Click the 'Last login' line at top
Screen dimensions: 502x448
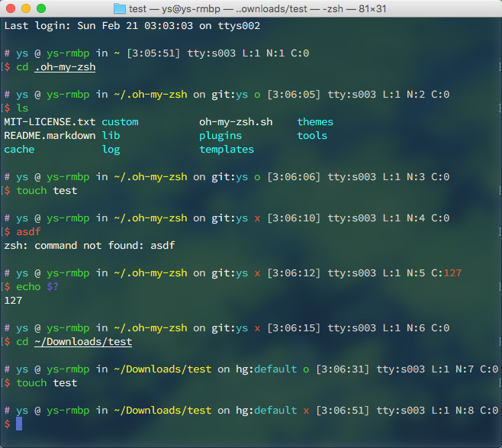132,26
